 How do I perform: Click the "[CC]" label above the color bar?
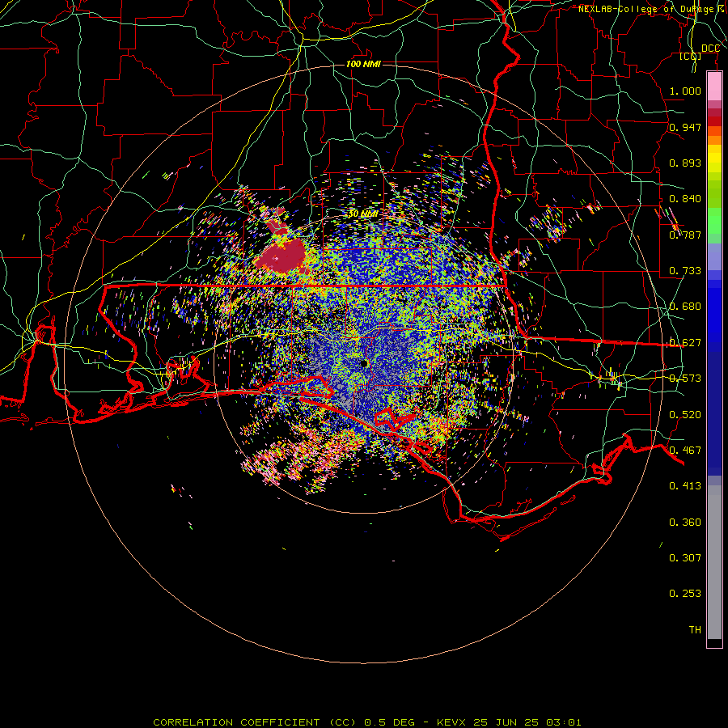coord(691,57)
